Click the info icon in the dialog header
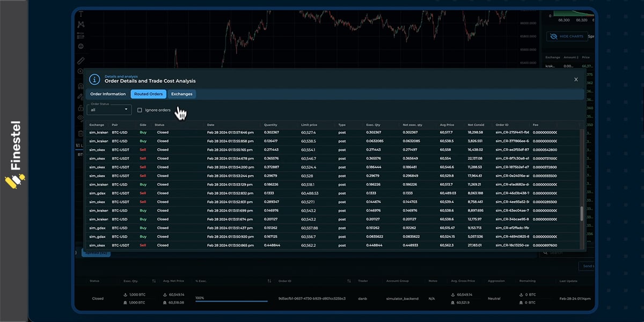 coord(95,79)
